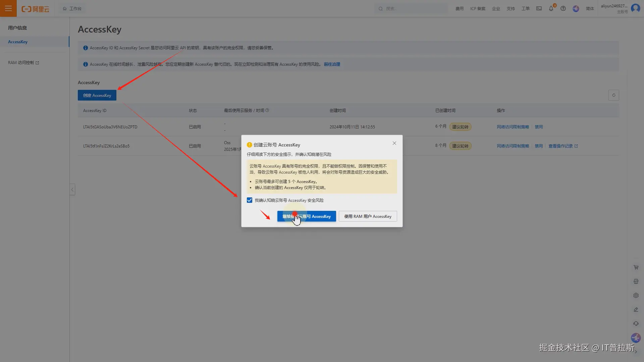Open the 前往治理 link
Viewport: 644px width, 362px height.
[332, 64]
